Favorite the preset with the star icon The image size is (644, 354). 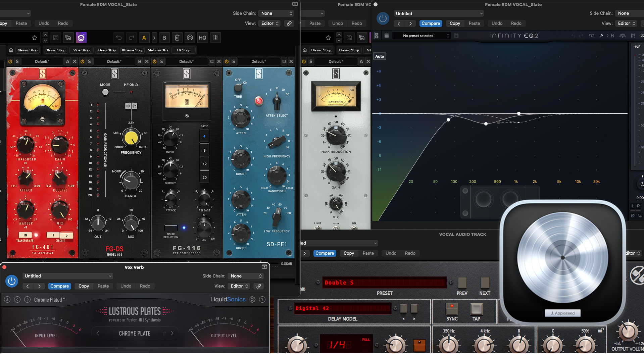tap(35, 38)
